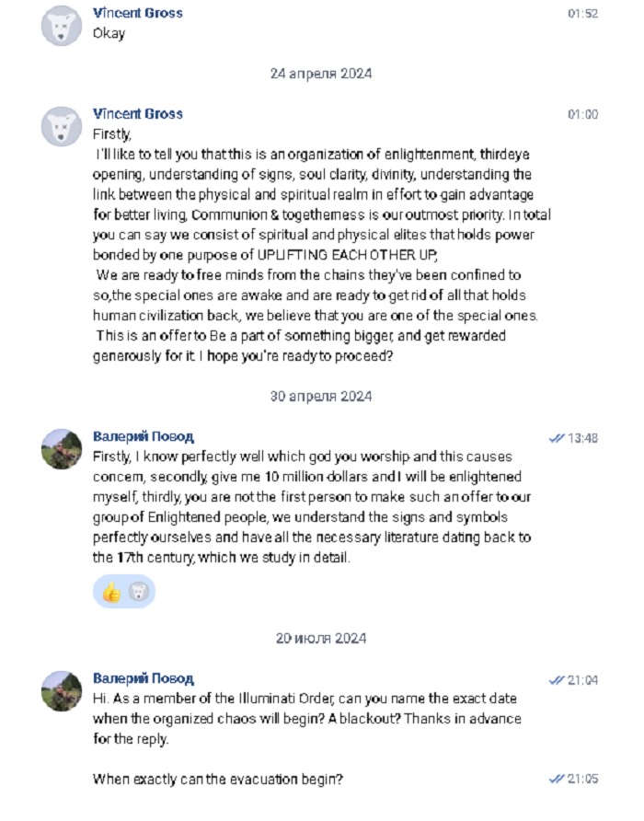Click Валерий Повод name above the 13:48 message
Screen dimensions: 644x821
click(144, 436)
